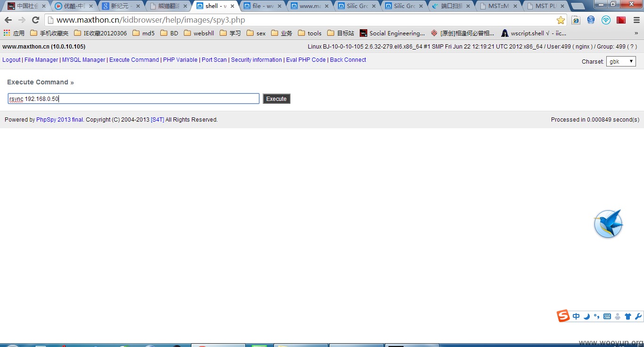
Task: Open the Sogou soft keyboard icon
Action: 607,316
